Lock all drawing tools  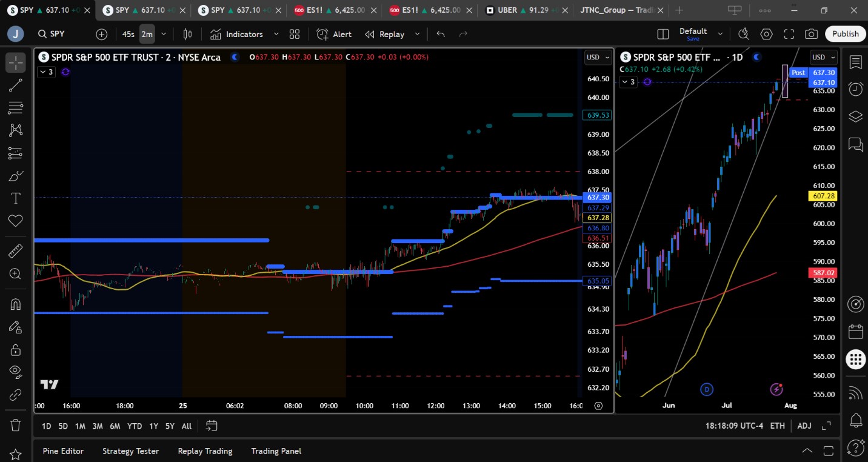pyautogui.click(x=16, y=349)
